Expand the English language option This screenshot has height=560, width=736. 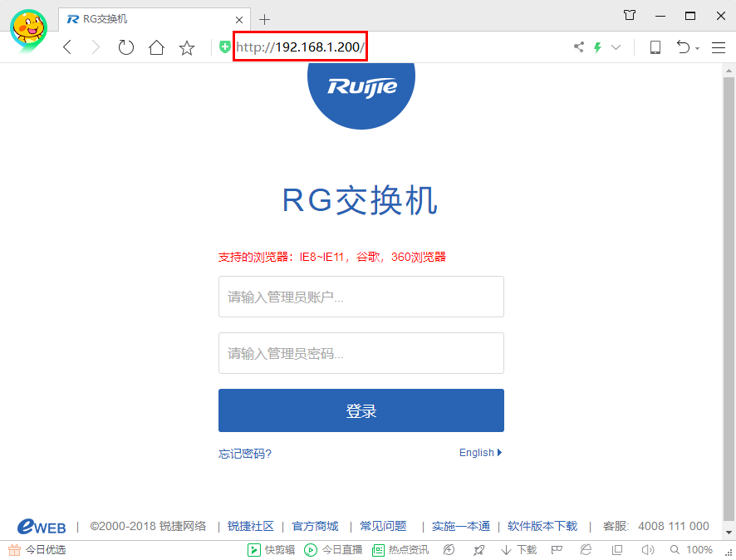coord(480,453)
